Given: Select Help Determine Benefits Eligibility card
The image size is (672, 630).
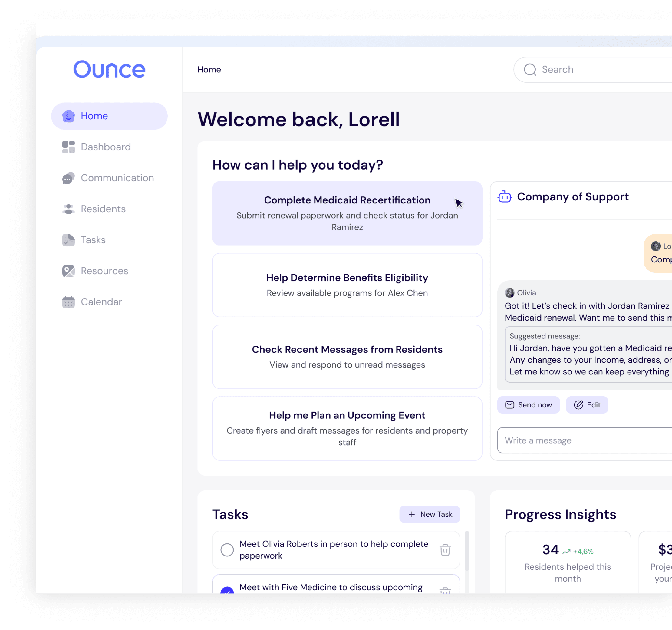Looking at the screenshot, I should pyautogui.click(x=347, y=285).
